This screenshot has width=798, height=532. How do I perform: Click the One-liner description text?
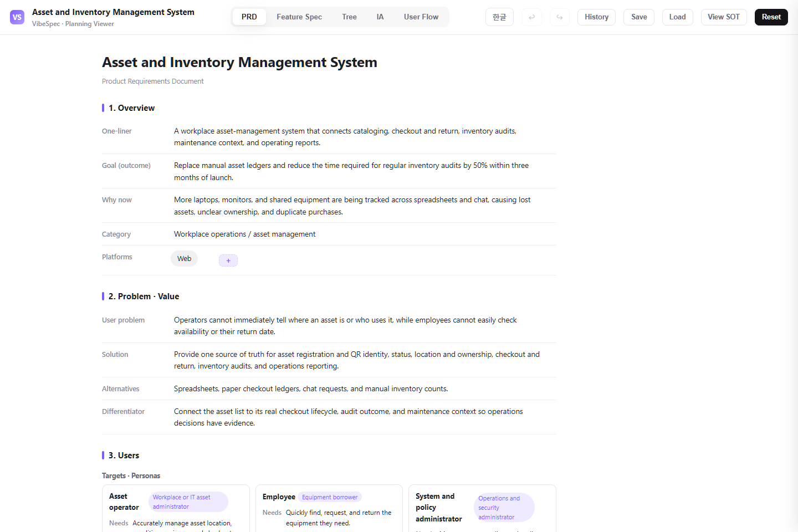point(345,137)
